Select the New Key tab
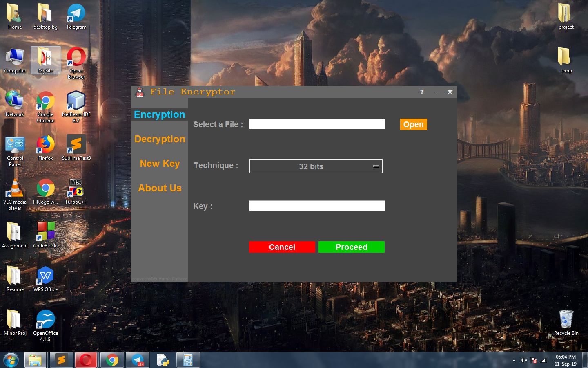Screen dimensions: 588x368 [160, 164]
